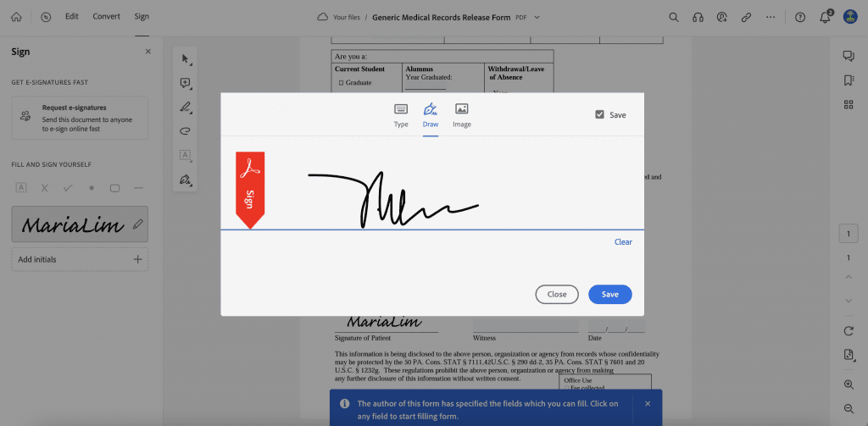Select the crossmark X tool
Image resolution: width=868 pixels, height=426 pixels.
pos(45,188)
